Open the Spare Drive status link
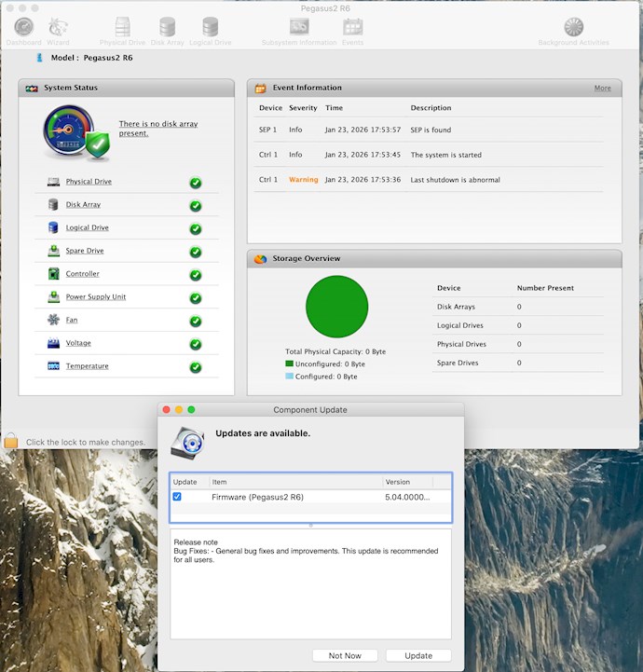This screenshot has height=672, width=643. (85, 251)
